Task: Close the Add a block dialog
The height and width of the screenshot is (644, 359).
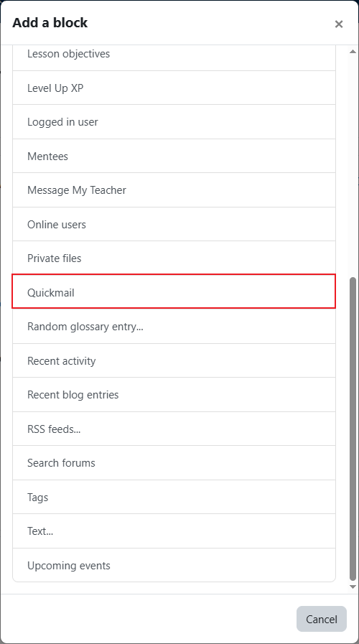Action: 338,24
